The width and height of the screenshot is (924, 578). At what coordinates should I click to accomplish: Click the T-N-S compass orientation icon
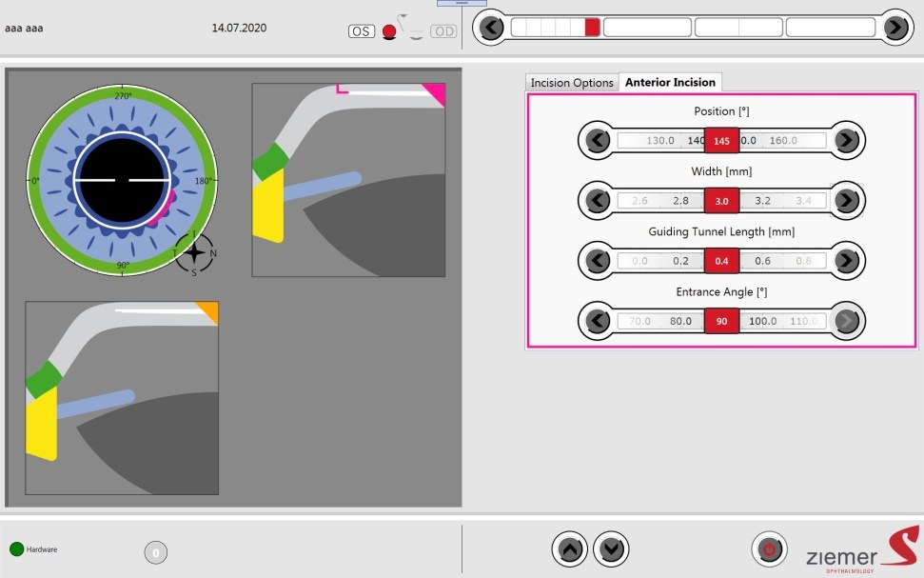194,253
